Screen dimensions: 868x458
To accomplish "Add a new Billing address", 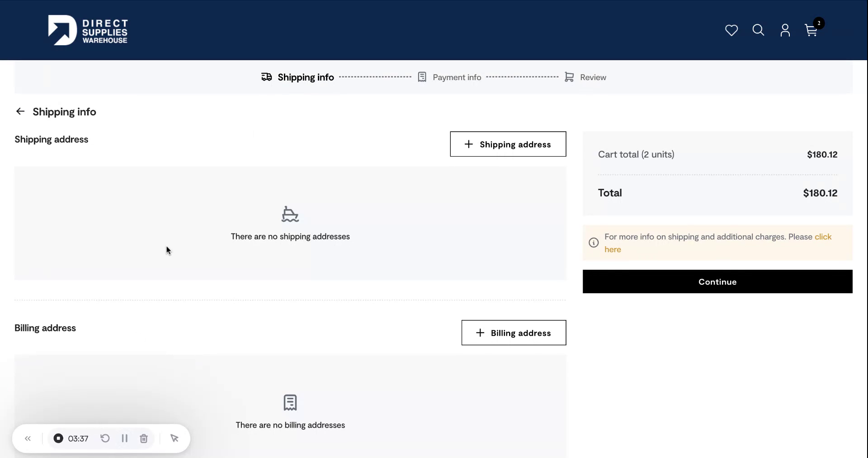I will point(514,333).
